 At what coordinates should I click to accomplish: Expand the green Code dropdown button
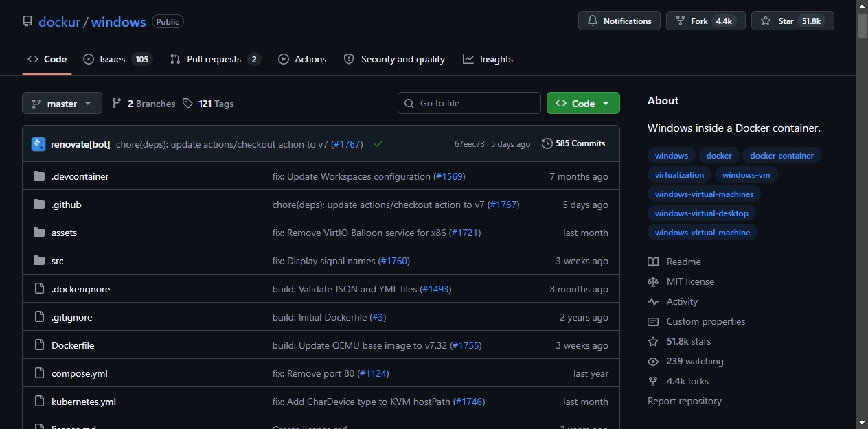[x=583, y=104]
